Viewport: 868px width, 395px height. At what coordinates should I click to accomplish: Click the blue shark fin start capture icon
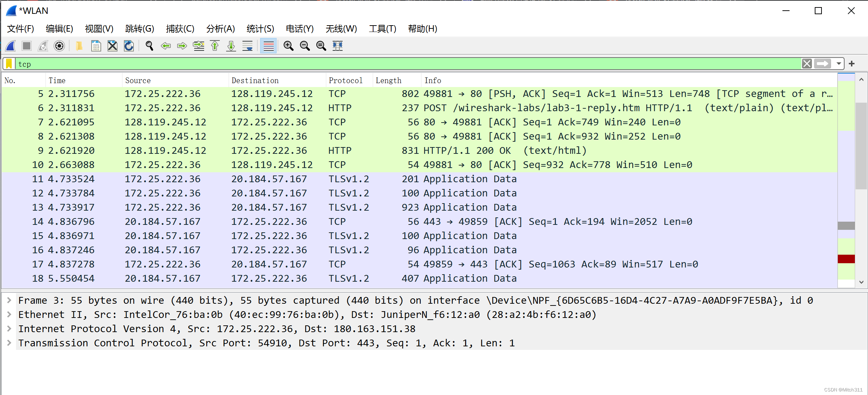[11, 46]
